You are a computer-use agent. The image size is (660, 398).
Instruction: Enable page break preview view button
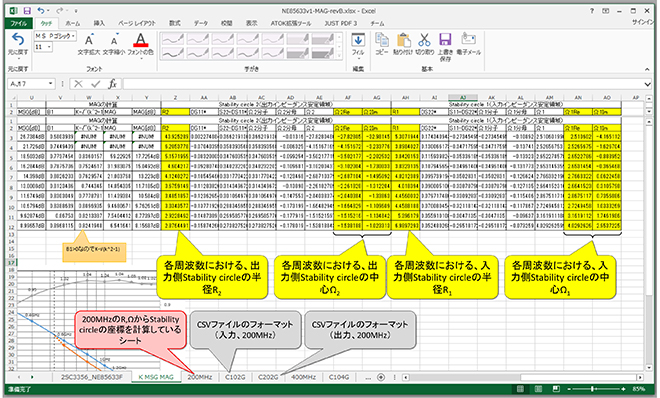[x=556, y=389]
